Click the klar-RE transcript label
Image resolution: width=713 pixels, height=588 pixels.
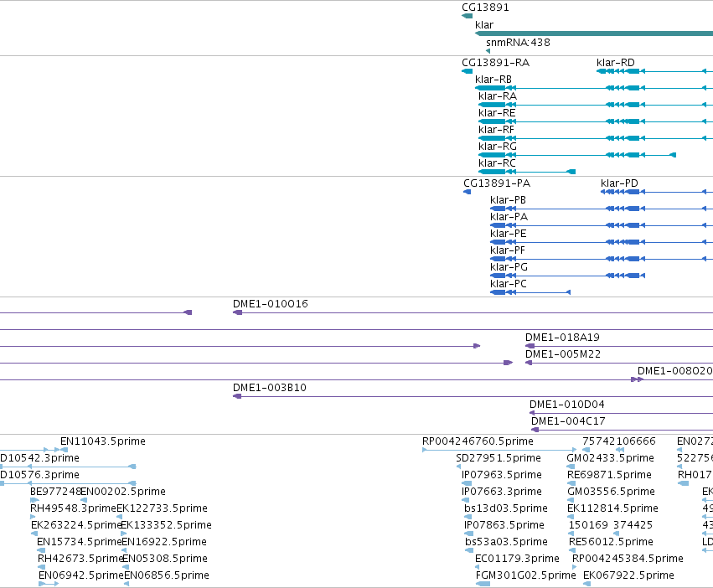coord(497,113)
